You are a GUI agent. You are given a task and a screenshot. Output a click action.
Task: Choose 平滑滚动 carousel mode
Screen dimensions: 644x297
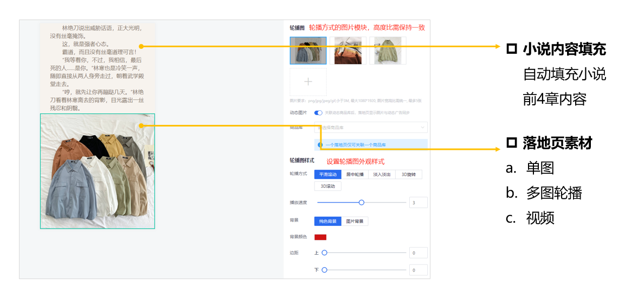pyautogui.click(x=328, y=174)
